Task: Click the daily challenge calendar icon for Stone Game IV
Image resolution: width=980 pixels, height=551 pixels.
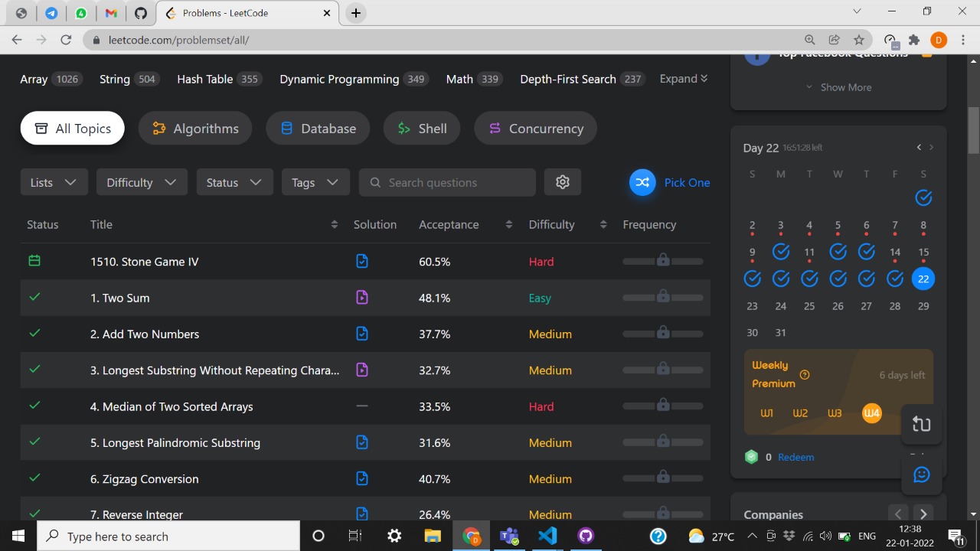Action: click(34, 261)
